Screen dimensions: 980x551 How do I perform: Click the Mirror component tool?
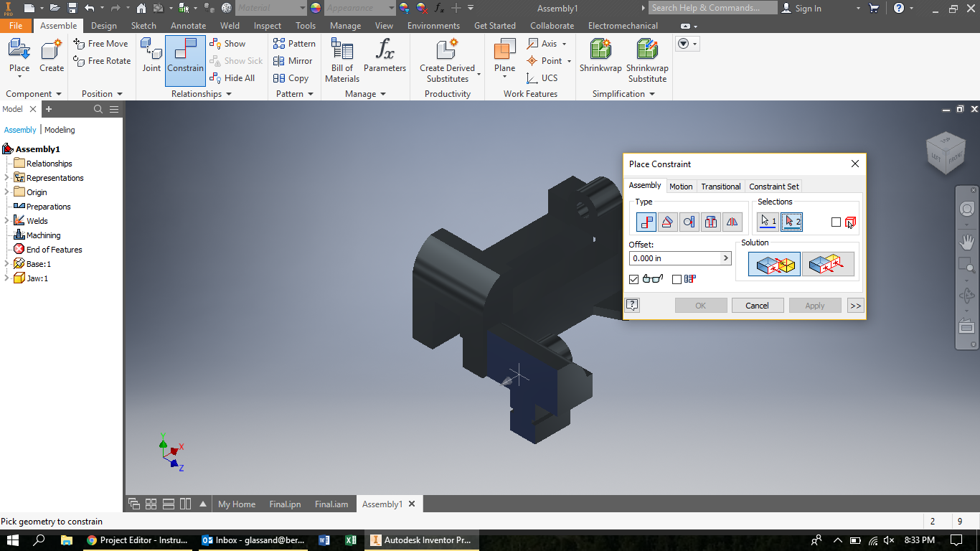point(292,61)
